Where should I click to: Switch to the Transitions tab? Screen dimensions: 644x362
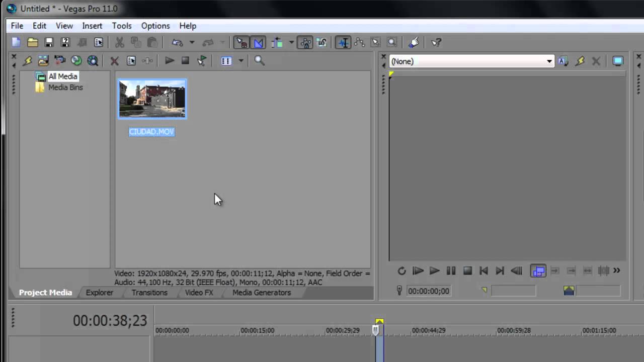pyautogui.click(x=149, y=293)
